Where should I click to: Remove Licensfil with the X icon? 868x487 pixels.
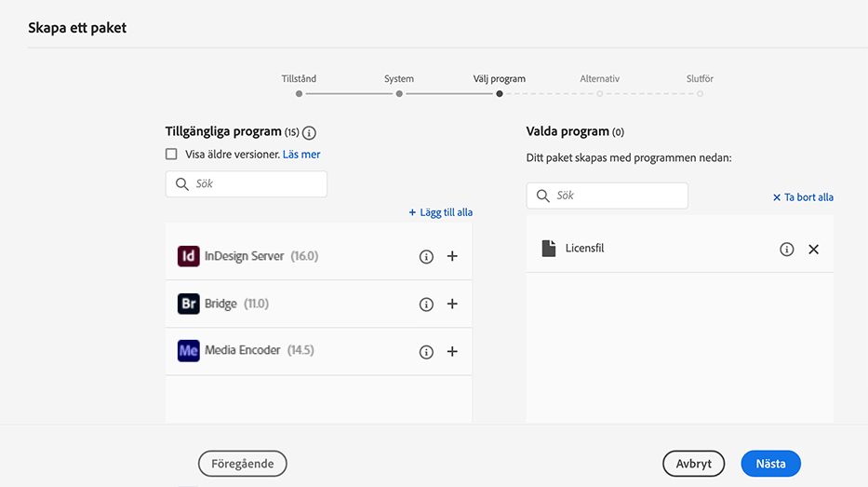tap(814, 250)
